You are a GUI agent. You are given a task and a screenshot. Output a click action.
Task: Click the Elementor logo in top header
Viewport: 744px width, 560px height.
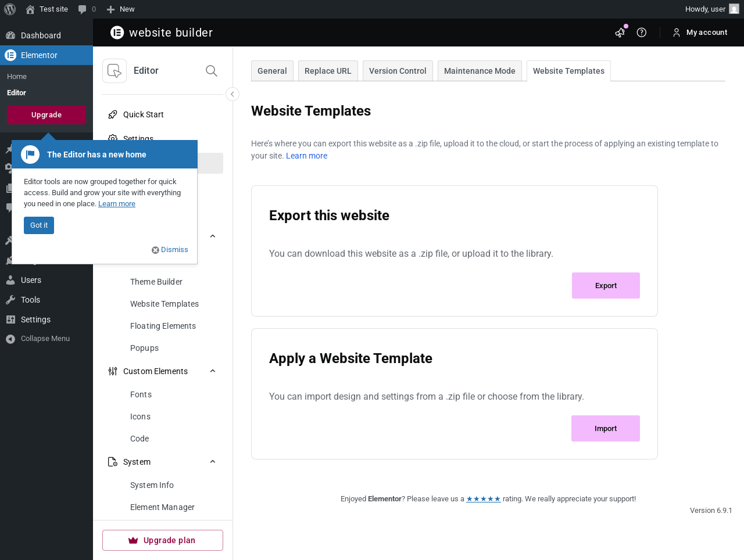click(117, 33)
